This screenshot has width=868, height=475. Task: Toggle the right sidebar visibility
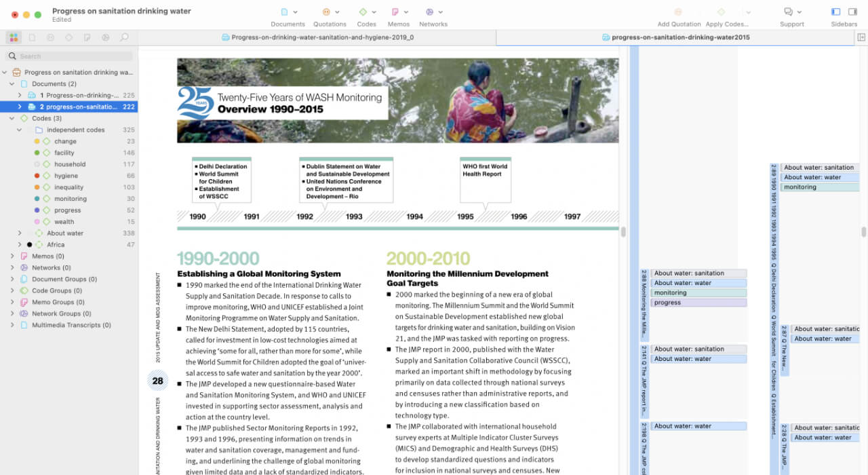pos(852,12)
